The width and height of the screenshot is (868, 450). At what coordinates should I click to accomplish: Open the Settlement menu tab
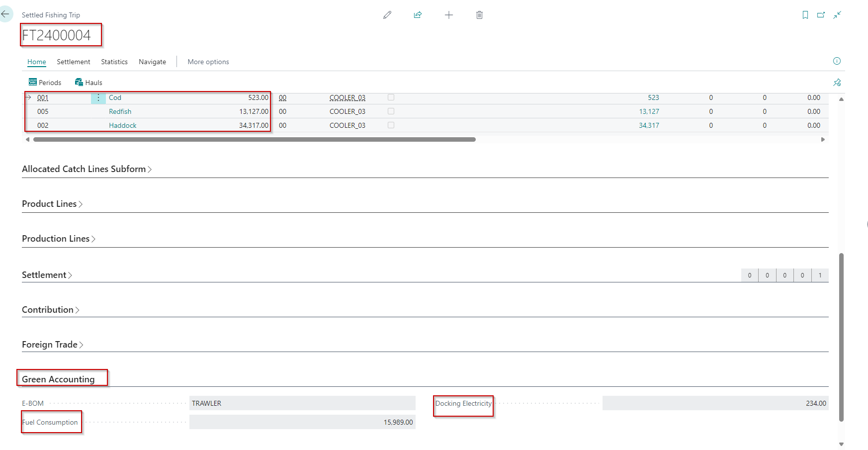click(73, 62)
